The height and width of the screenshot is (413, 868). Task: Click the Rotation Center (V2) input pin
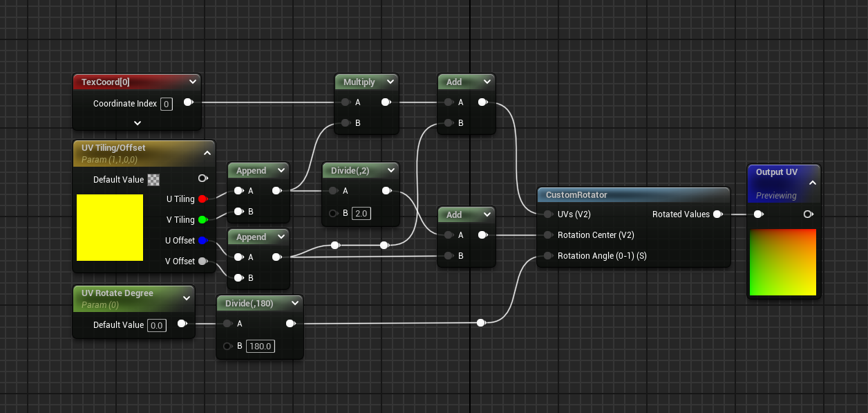(x=548, y=235)
